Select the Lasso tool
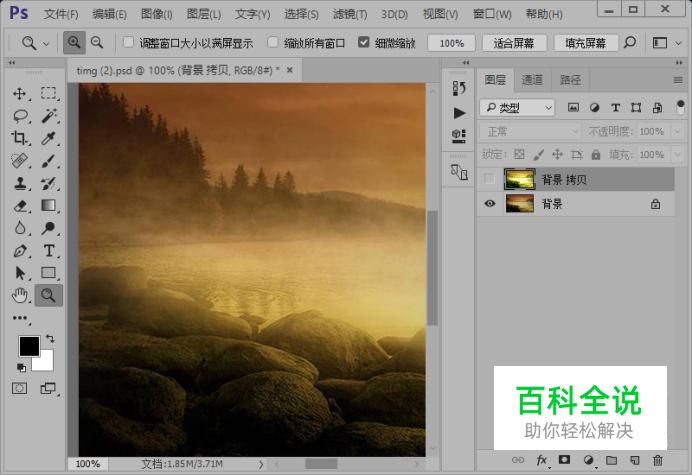Viewport: 692px width, 475px height. 20,116
